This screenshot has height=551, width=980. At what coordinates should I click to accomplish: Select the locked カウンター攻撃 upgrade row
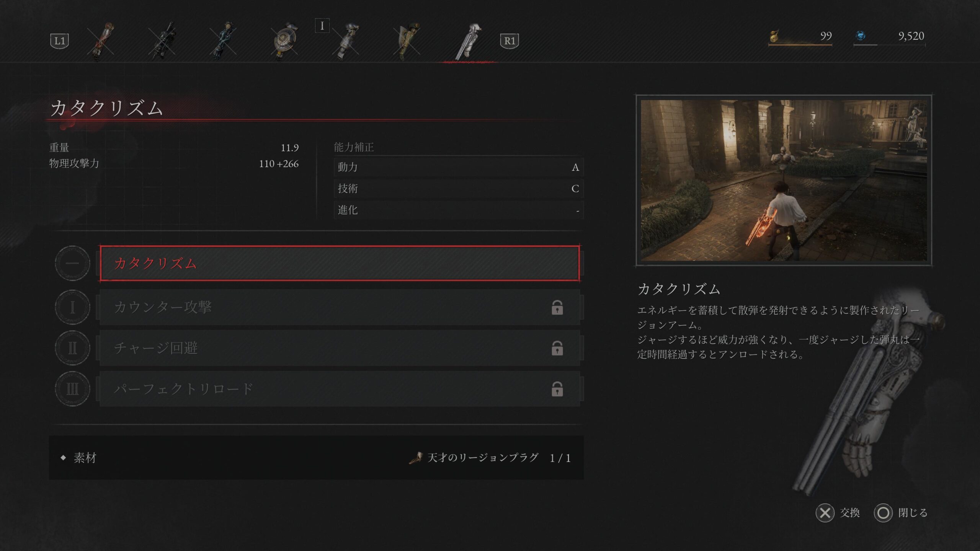pos(340,307)
